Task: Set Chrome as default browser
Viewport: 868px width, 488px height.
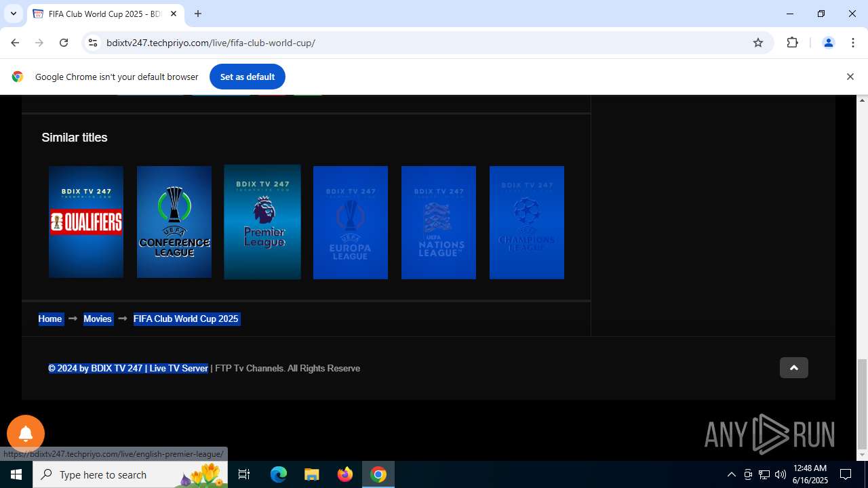Action: (247, 77)
